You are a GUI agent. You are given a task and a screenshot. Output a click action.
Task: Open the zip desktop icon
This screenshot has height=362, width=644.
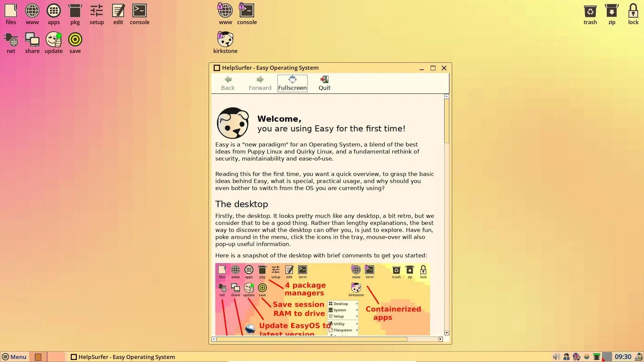612,14
